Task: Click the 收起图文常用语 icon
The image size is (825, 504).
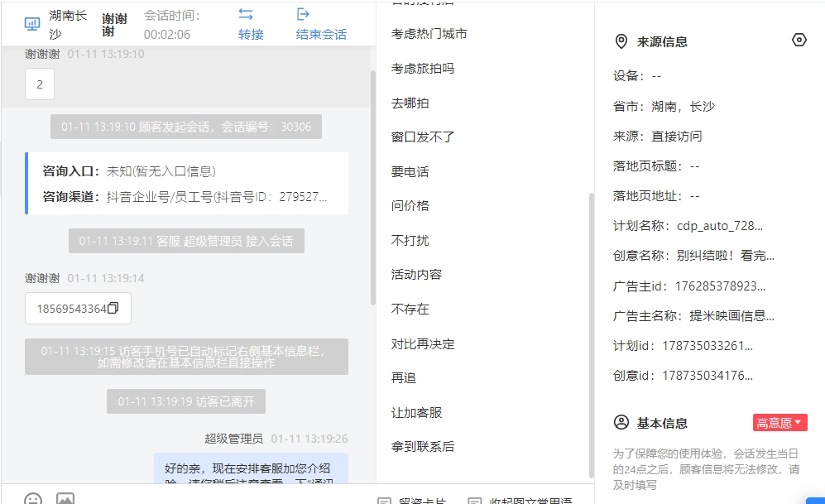Action: [x=475, y=501]
